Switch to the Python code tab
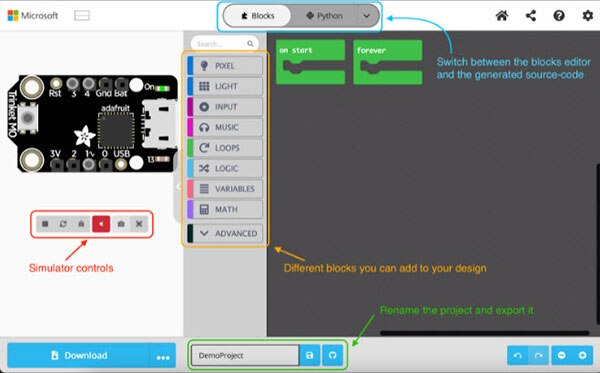The height and width of the screenshot is (373, 600). click(324, 16)
